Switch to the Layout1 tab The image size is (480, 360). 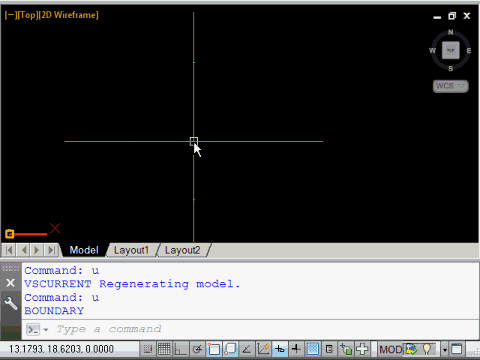pyautogui.click(x=131, y=250)
